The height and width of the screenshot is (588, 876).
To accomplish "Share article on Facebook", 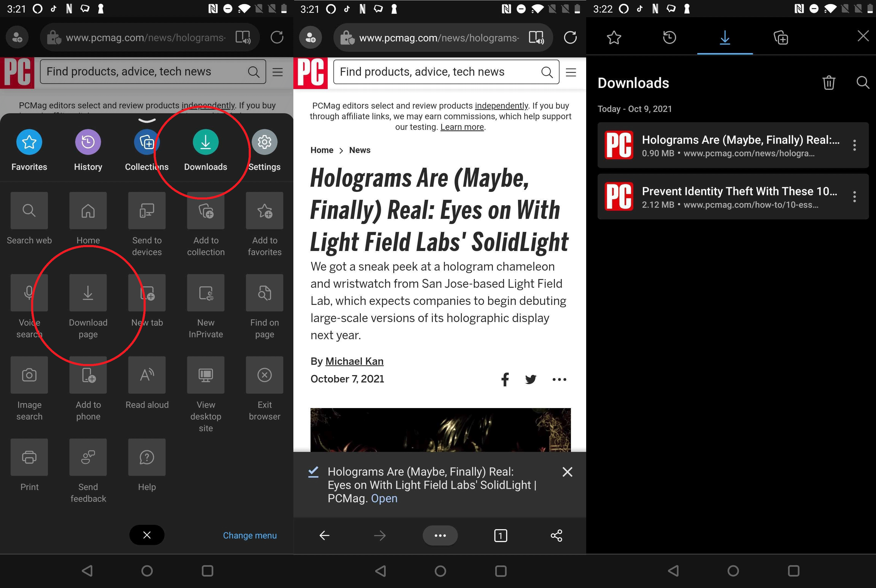I will click(505, 379).
